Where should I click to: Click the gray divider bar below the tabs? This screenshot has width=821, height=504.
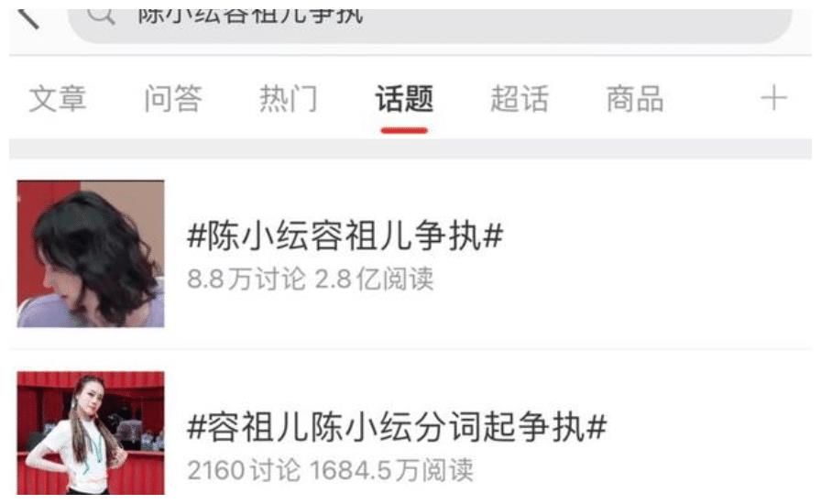(x=410, y=148)
